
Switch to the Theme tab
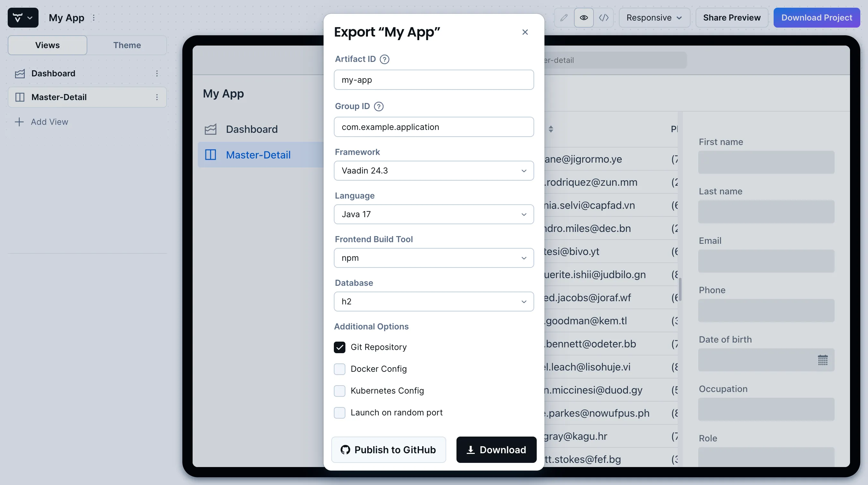127,45
